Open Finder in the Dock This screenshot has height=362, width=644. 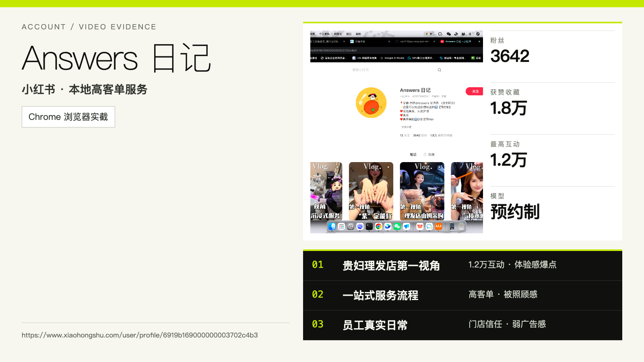pos(332,226)
